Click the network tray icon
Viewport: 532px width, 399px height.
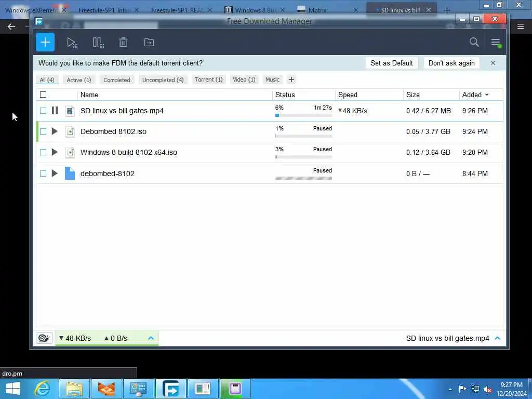475,389
